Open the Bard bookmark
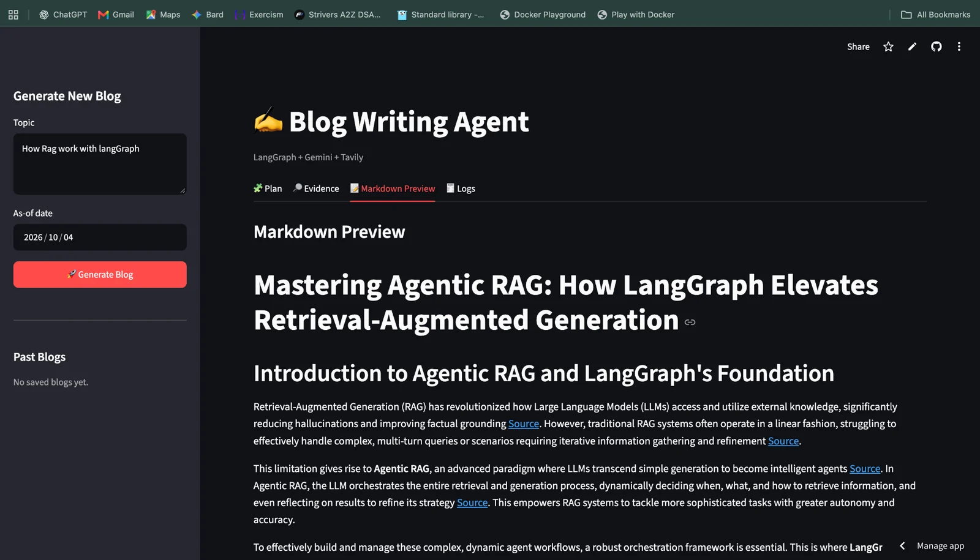The width and height of the screenshot is (980, 560). click(208, 15)
